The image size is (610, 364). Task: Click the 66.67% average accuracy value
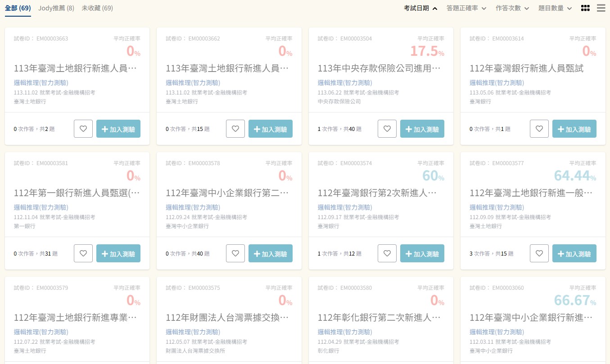click(x=575, y=301)
